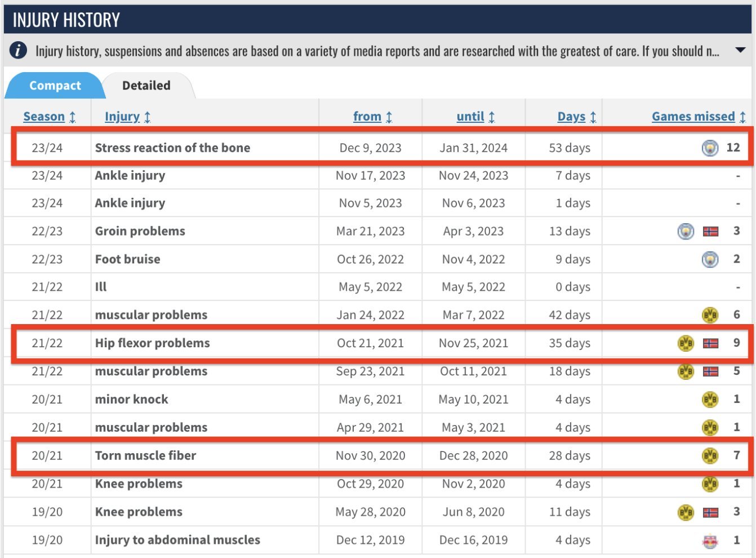The image size is (756, 558).
Task: Click Dortmund crest in Sep 23, 2021 row
Action: (686, 371)
